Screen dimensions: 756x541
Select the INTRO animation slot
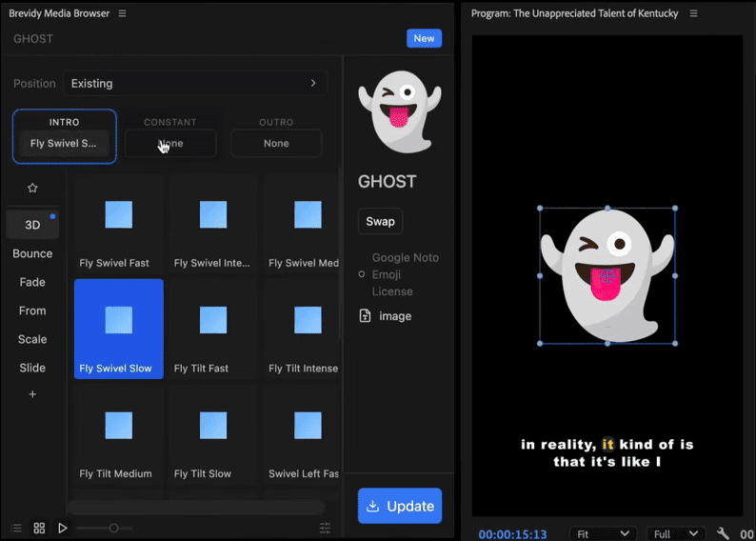point(65,136)
